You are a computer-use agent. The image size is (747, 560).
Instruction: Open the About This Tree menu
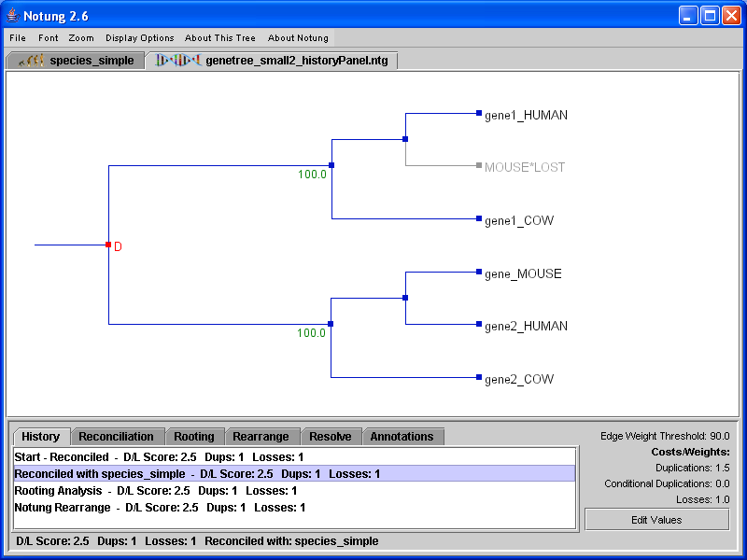219,38
